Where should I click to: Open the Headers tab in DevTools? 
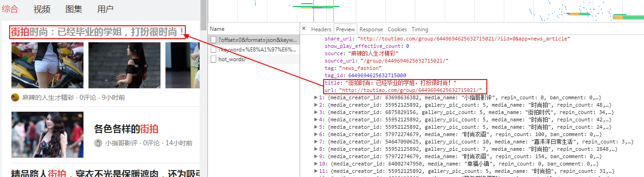[x=321, y=29]
